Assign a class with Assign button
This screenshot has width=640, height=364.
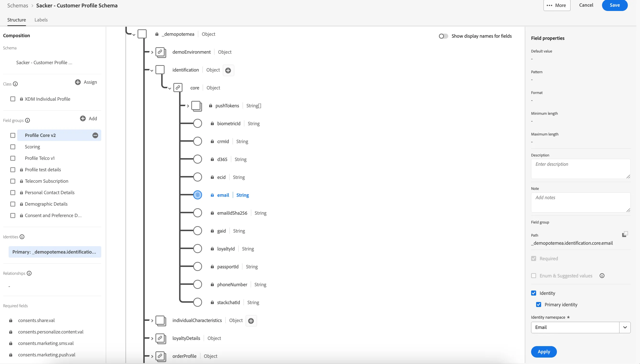pos(86,82)
